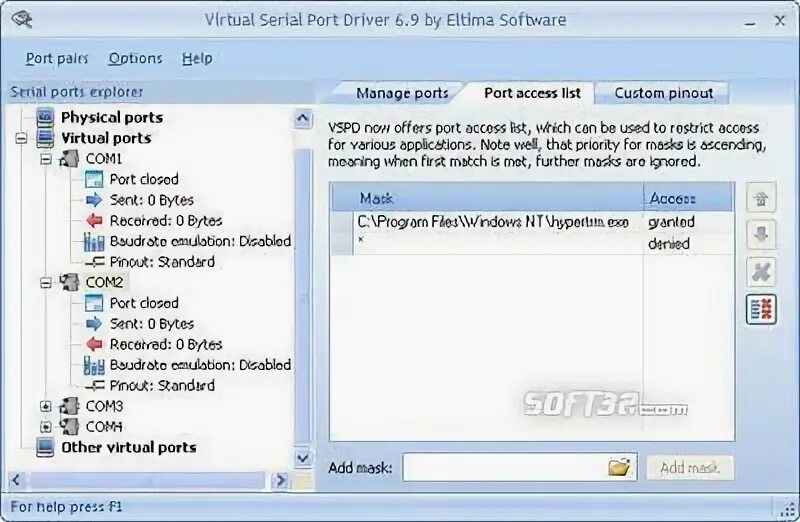Click the Access column header
The height and width of the screenshot is (522, 800).
point(689,198)
